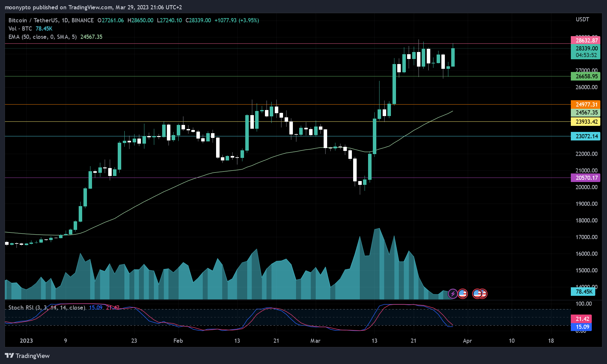Click the 15000.00 price axis tick
This screenshot has width=607, height=364.
(x=586, y=270)
